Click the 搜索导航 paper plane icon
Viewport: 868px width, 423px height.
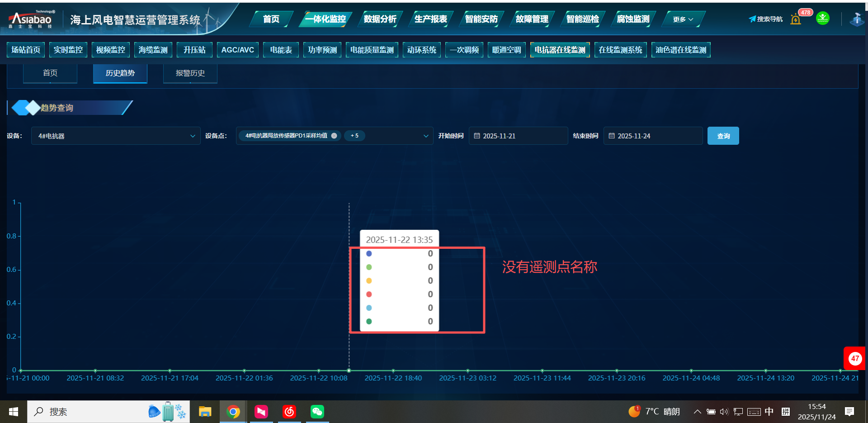coord(752,19)
